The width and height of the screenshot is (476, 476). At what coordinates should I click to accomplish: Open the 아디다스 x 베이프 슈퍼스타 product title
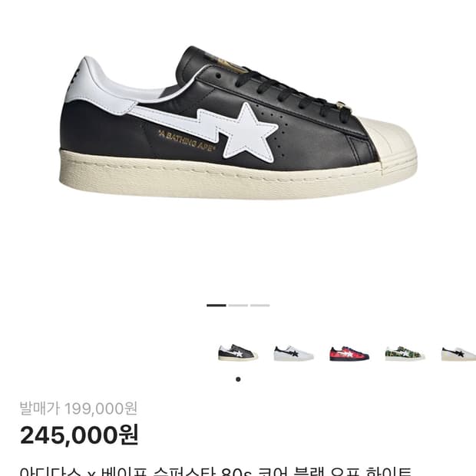point(216,471)
